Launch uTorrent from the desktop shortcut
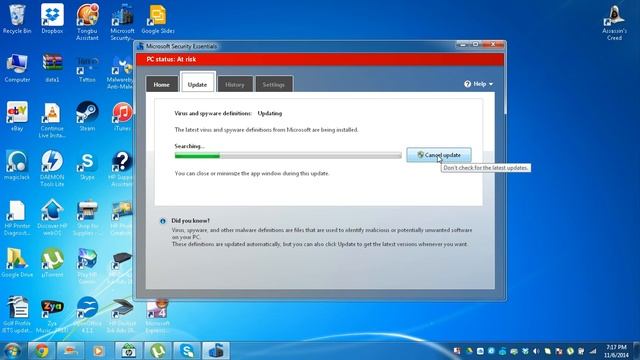The width and height of the screenshot is (640, 360). 52,263
